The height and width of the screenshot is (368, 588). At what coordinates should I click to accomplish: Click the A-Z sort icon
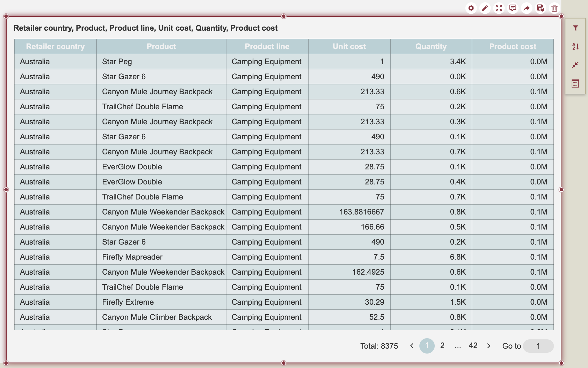(x=575, y=47)
